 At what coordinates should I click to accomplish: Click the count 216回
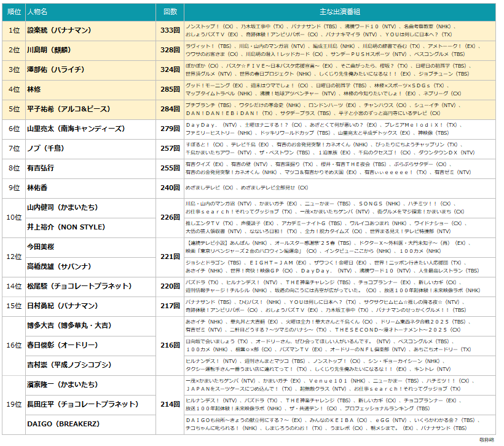170,345
